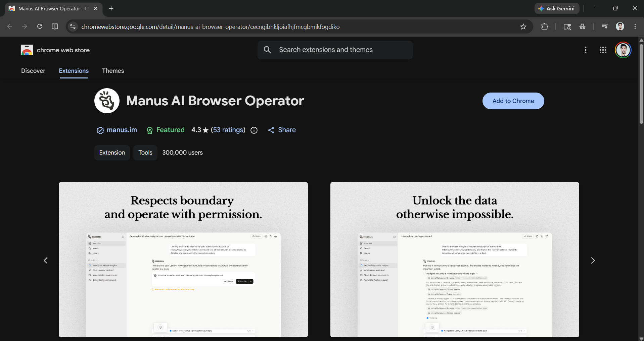Click the Tools category chip
The image size is (644, 341).
click(x=145, y=153)
